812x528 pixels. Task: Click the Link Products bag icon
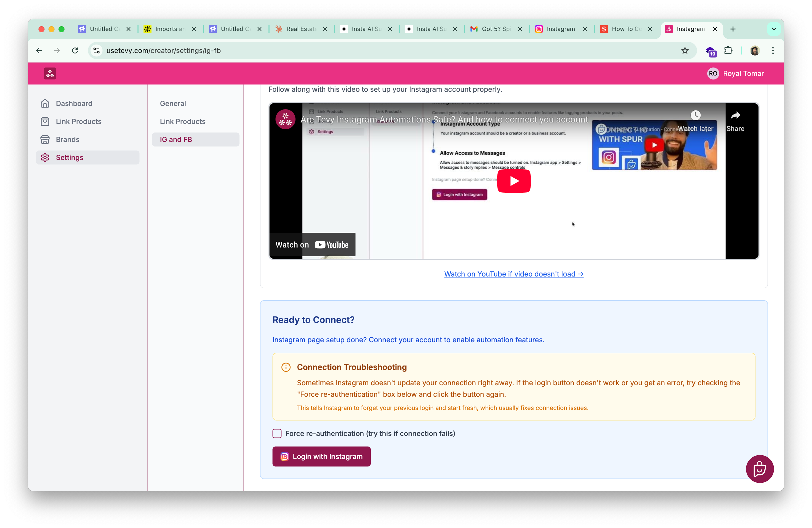(x=45, y=121)
